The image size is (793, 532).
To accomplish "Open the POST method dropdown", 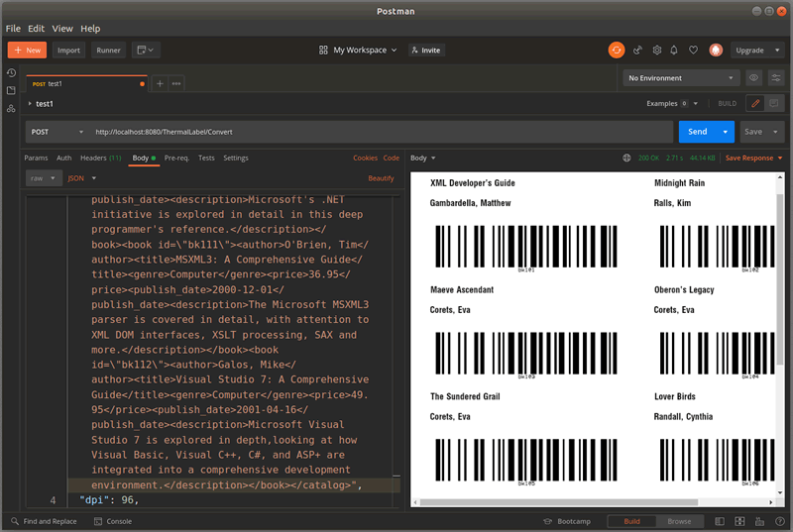I will click(x=57, y=132).
